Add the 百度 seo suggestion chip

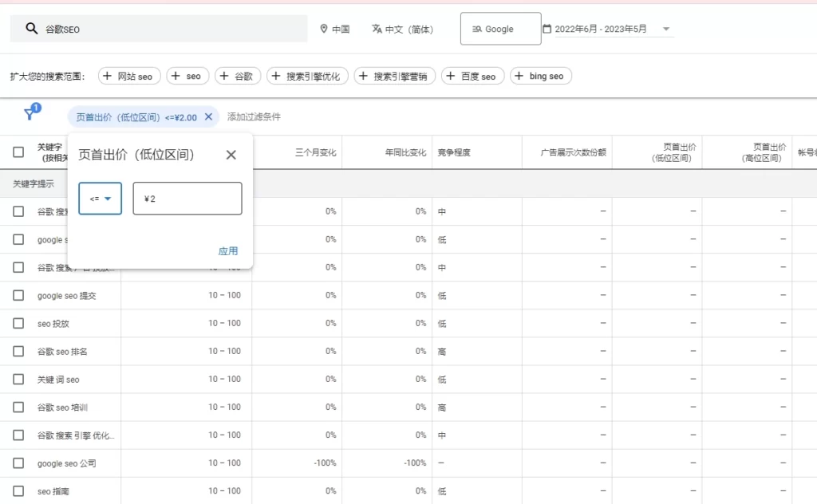tap(472, 76)
